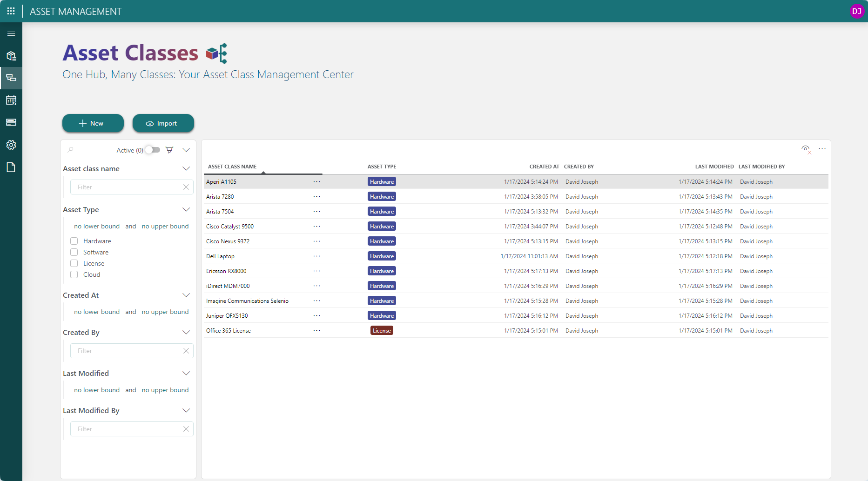Set Last Modified no upper bound link
Viewport: 868px width, 481px height.
pos(165,390)
